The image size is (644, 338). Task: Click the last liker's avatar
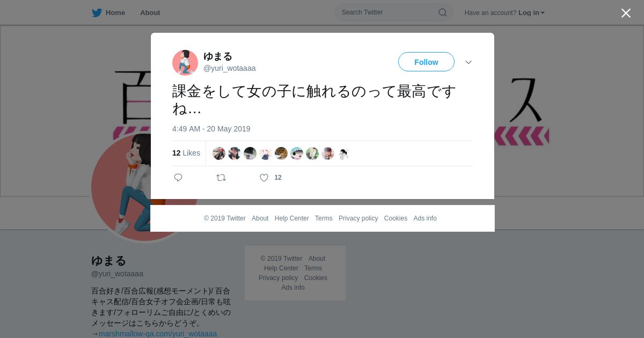[343, 153]
